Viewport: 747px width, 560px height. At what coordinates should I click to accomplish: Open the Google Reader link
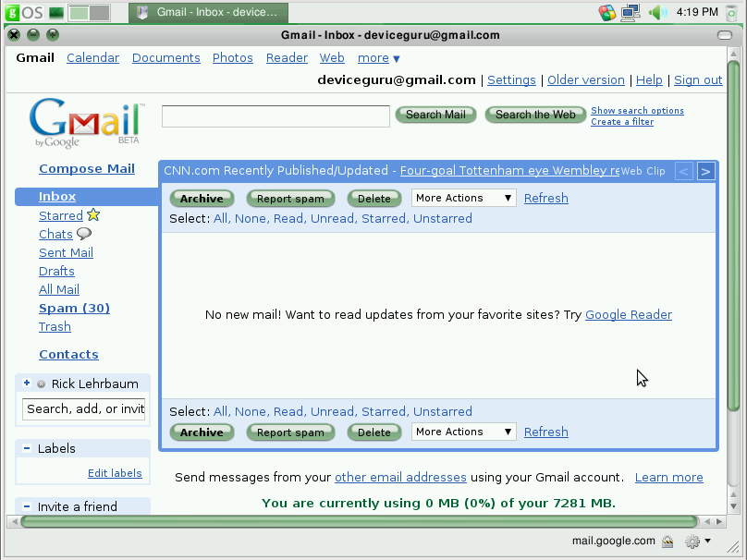(629, 315)
